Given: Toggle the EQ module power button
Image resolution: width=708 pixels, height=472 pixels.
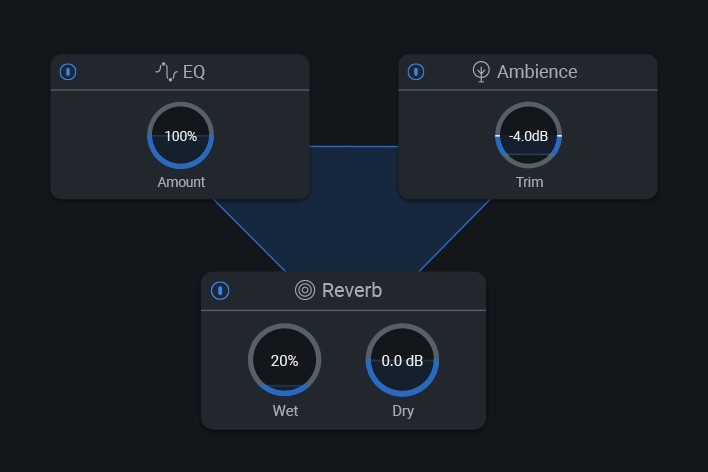Looking at the screenshot, I should (68, 72).
